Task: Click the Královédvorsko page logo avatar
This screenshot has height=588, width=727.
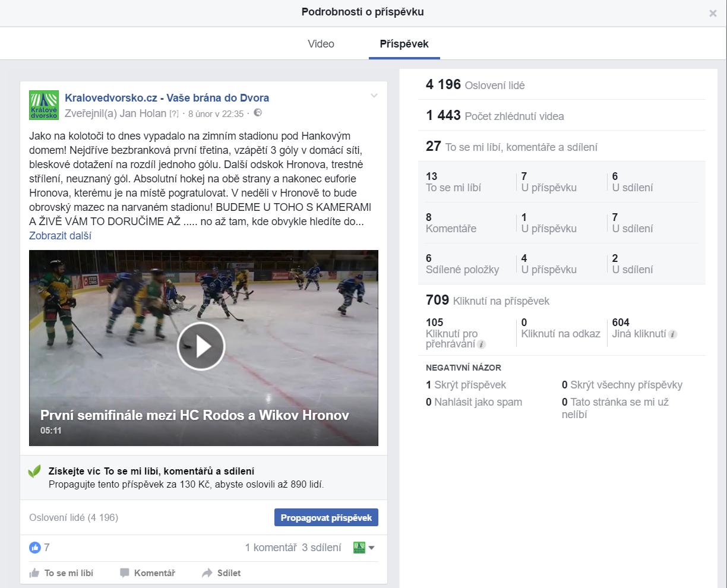Action: point(44,105)
